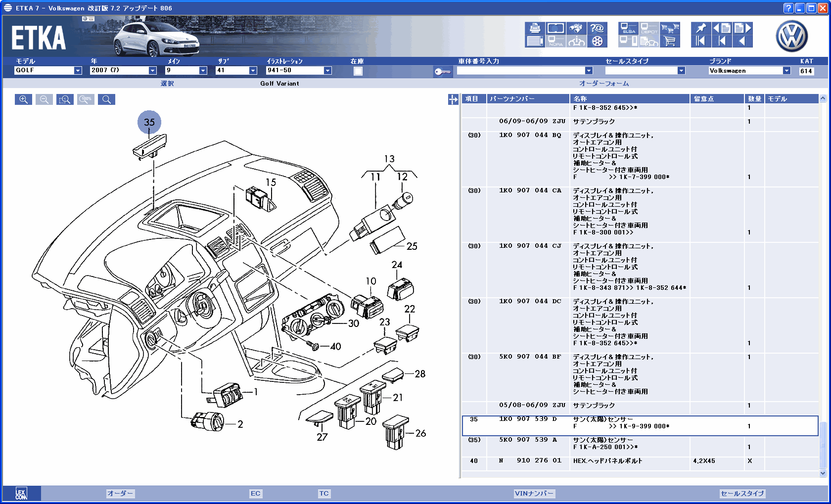Jump to the very first entry icon
The width and height of the screenshot is (831, 504).
701,41
